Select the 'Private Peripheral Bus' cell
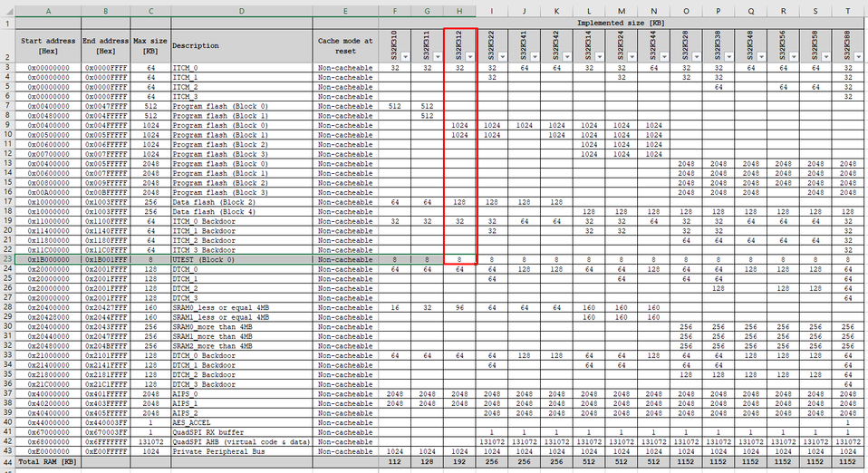Screen dimensions: 868x473 point(242,451)
